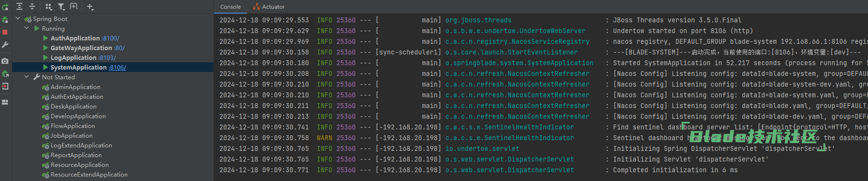This screenshot has width=868, height=181.
Task: Collapse all services in the tree toolbar
Action: [32, 6]
